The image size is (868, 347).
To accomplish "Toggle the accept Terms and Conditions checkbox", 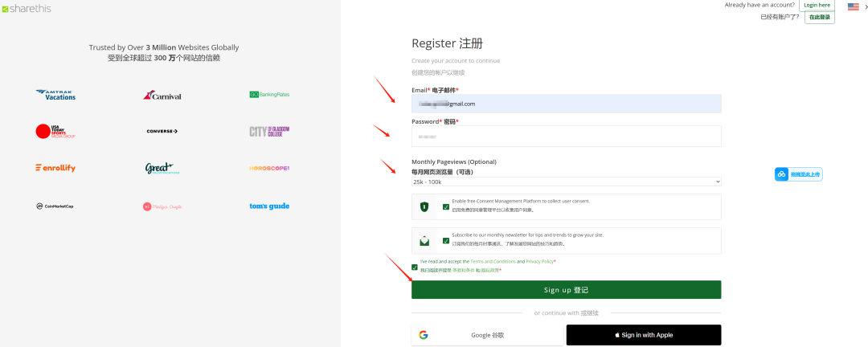I will (415, 267).
